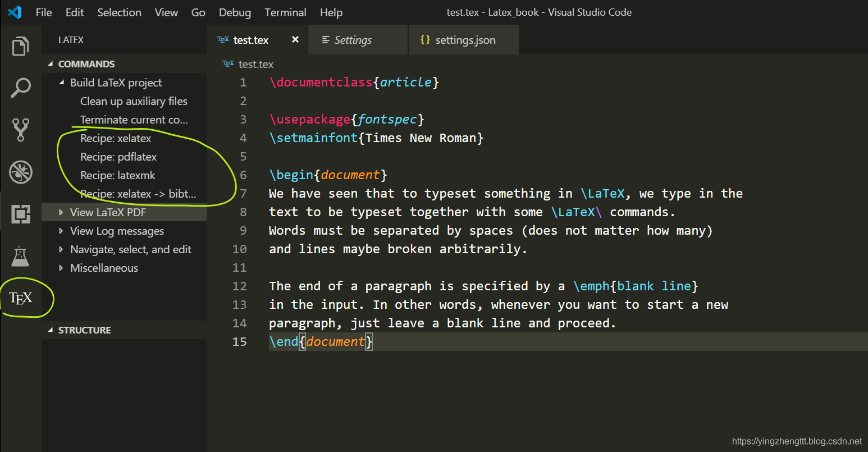Click the Settings tab list icon
This screenshot has height=452, width=868.
tap(326, 39)
